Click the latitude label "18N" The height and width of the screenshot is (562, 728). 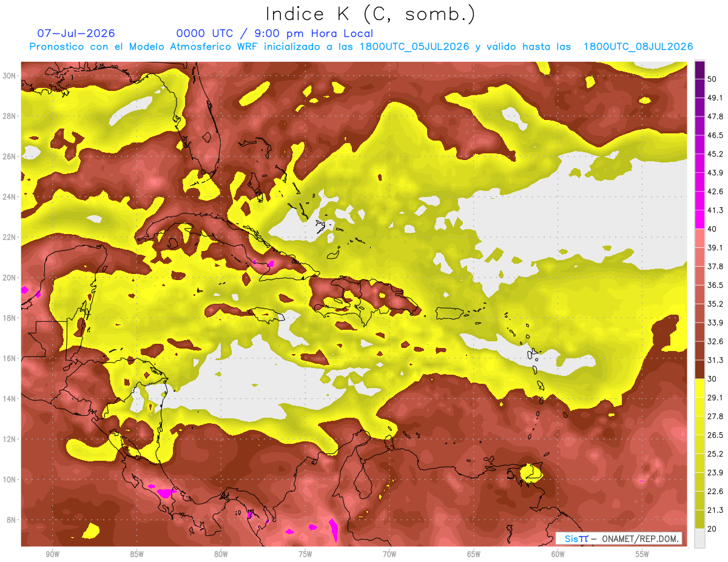9,318
